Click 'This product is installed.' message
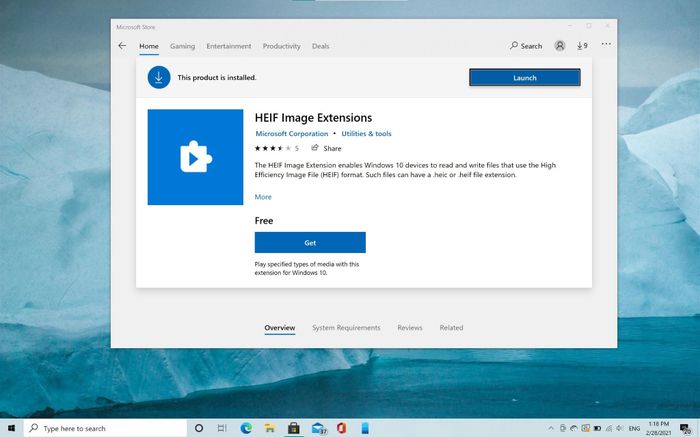 (x=217, y=78)
